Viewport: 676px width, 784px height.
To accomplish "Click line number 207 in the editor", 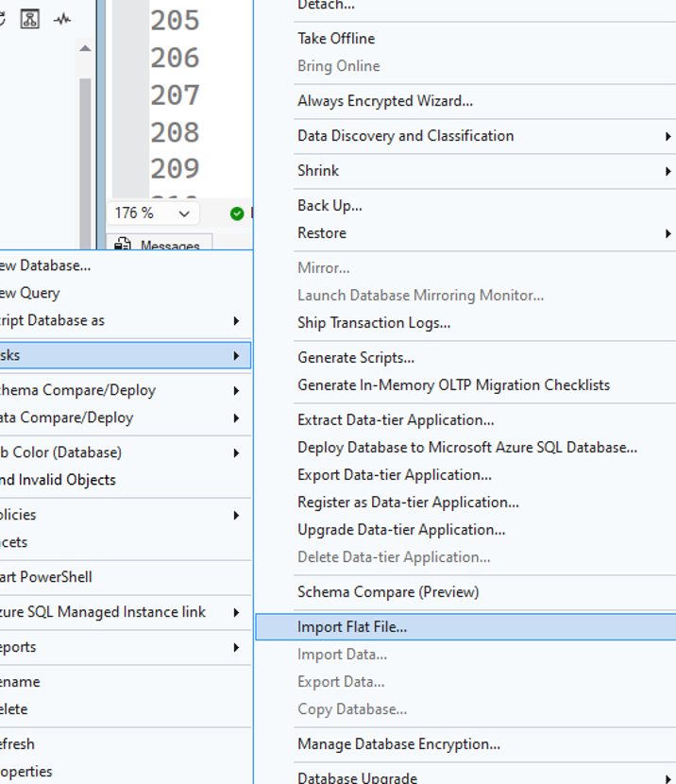I will [175, 95].
